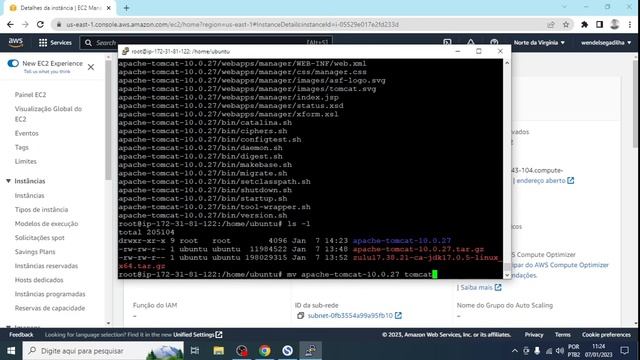Open the browser extensions puzzle icon

coord(584,24)
